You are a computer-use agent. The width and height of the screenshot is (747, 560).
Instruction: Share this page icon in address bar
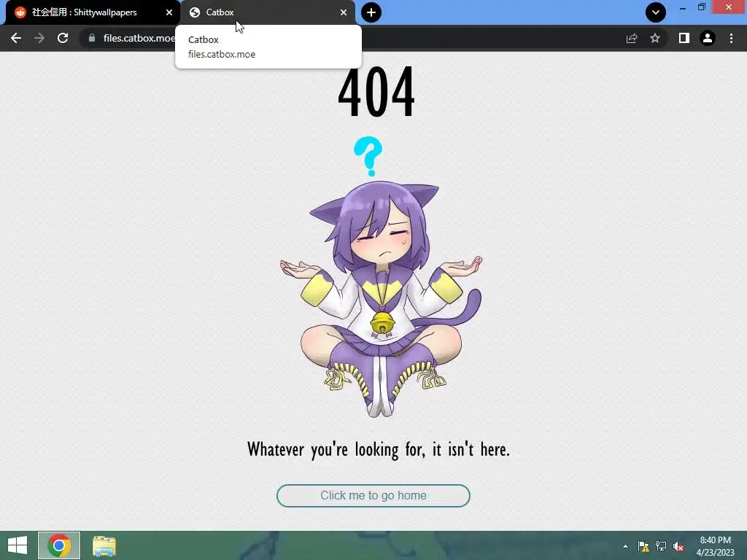(632, 38)
